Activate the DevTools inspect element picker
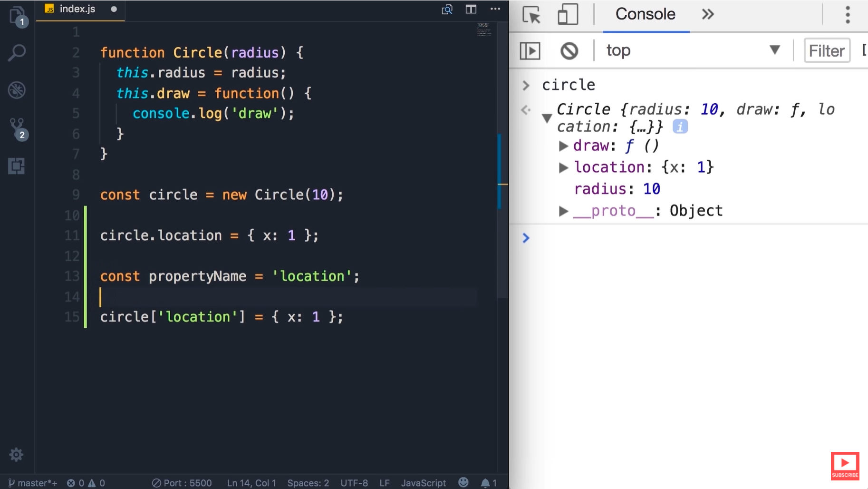Image resolution: width=868 pixels, height=489 pixels. [x=531, y=15]
